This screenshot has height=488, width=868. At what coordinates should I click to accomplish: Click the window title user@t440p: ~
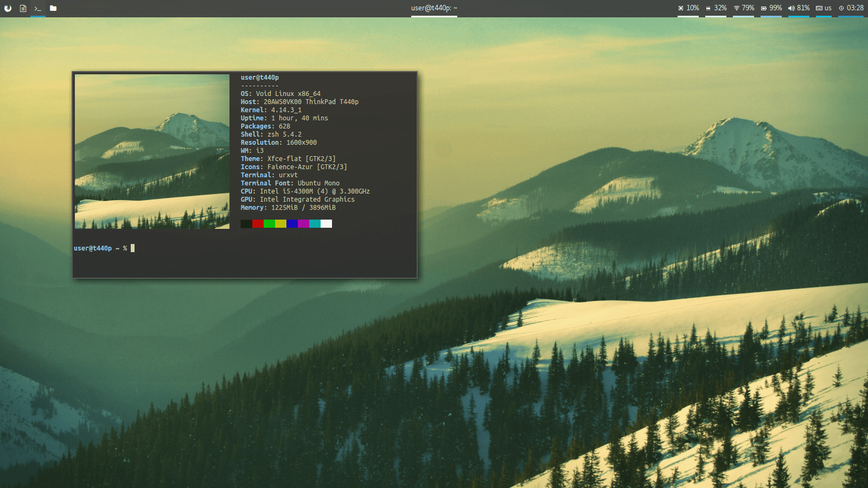[434, 8]
